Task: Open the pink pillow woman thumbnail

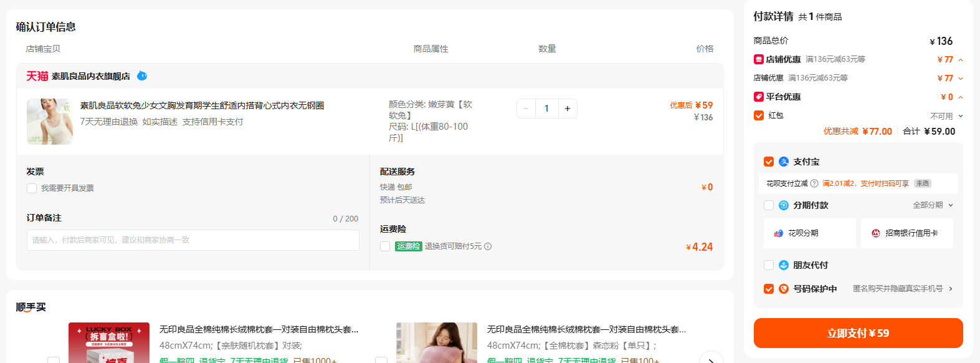Action: 437,342
